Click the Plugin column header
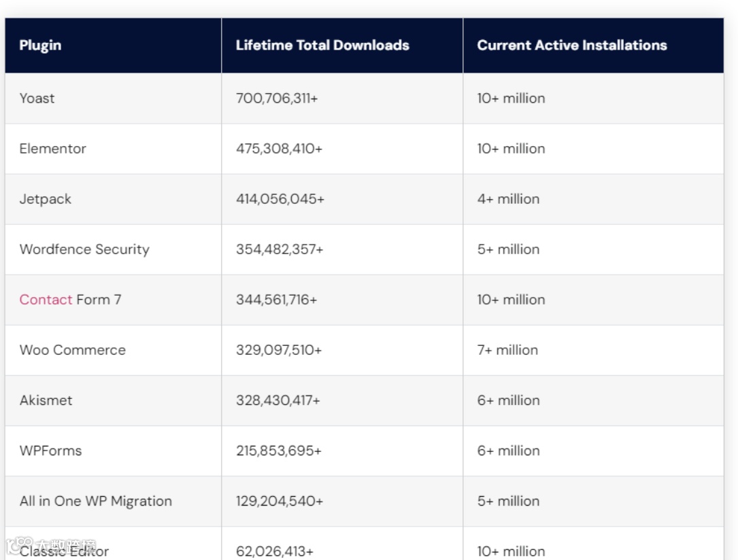The width and height of the screenshot is (738, 560). coord(40,46)
